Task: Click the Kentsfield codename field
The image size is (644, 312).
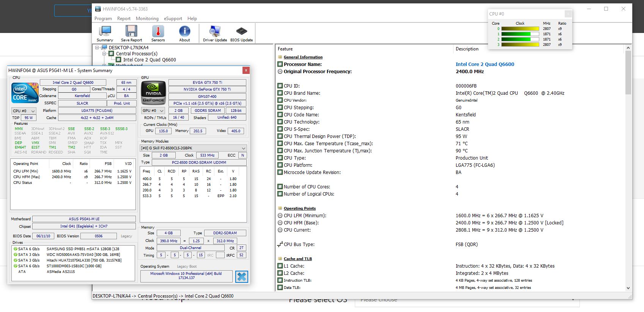Action: (82, 96)
